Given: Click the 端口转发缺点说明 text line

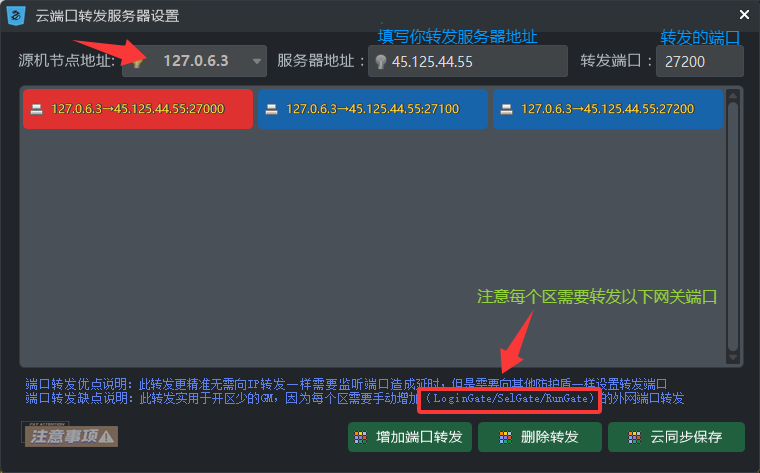Looking at the screenshot, I should (x=355, y=398).
